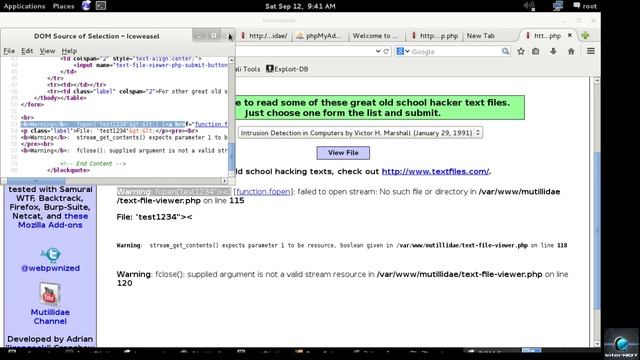Open the downloads arrow icon

tap(553, 51)
